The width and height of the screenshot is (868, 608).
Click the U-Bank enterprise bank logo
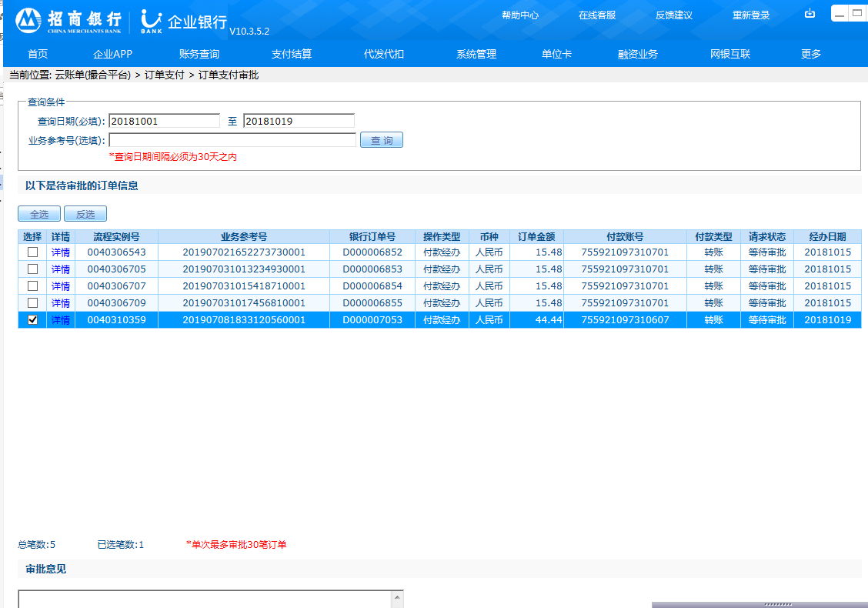coord(183,22)
